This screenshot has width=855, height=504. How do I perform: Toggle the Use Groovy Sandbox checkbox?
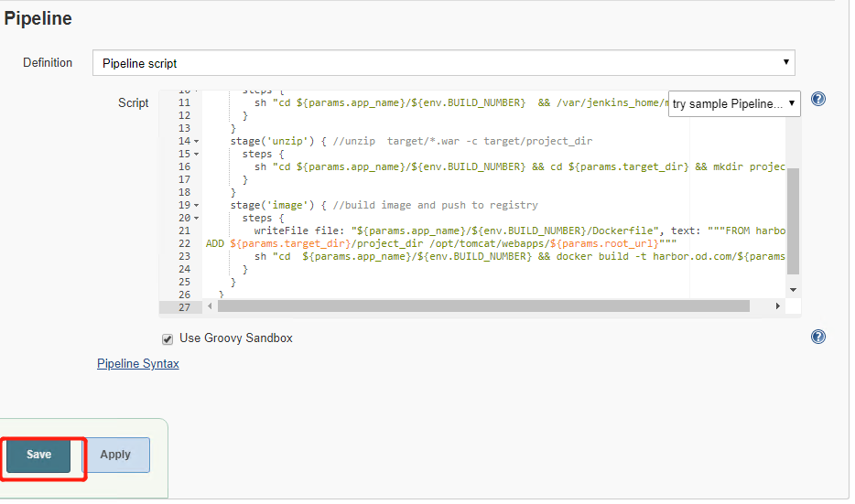[x=168, y=339]
